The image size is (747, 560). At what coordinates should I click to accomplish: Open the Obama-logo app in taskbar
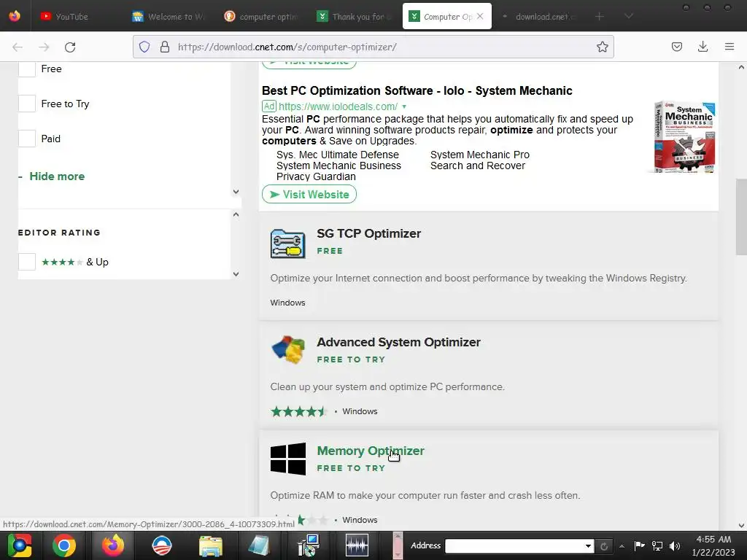coord(161,545)
